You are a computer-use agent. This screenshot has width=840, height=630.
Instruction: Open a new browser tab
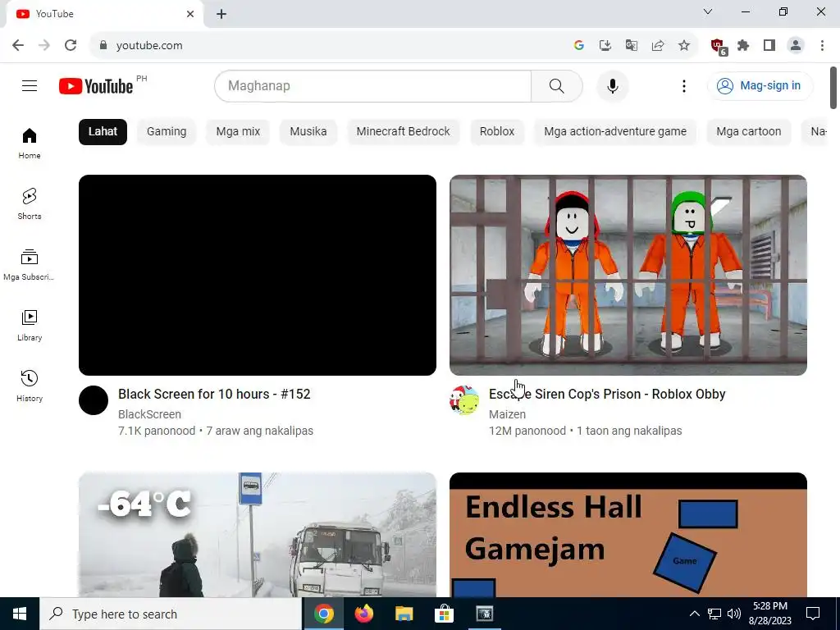[x=221, y=14]
